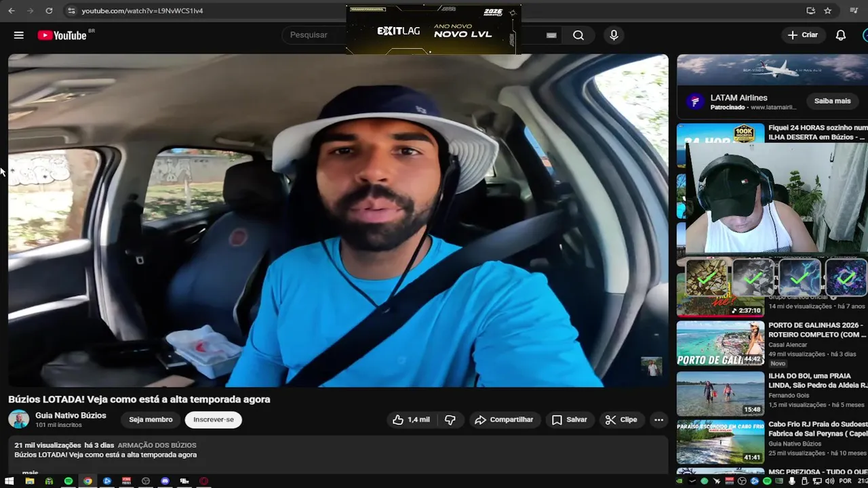Open the LATAM airplane ad banner
This screenshot has width=868, height=488.
772,70
